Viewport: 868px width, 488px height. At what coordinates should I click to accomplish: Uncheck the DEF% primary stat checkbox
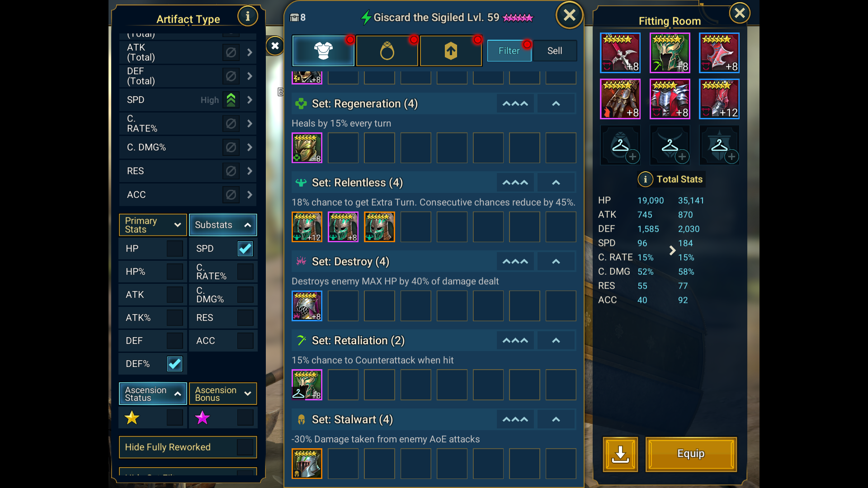(175, 364)
